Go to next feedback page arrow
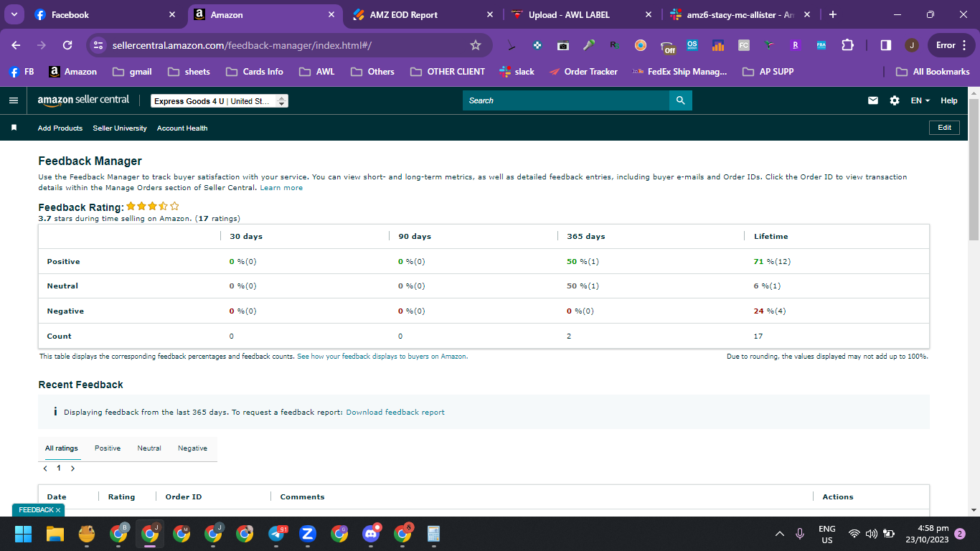 point(72,468)
